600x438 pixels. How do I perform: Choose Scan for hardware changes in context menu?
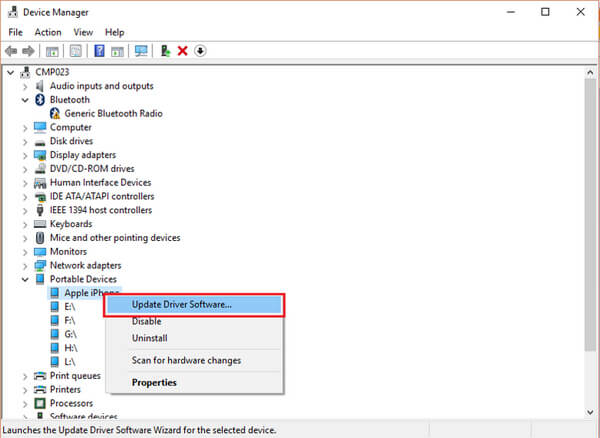(194, 360)
